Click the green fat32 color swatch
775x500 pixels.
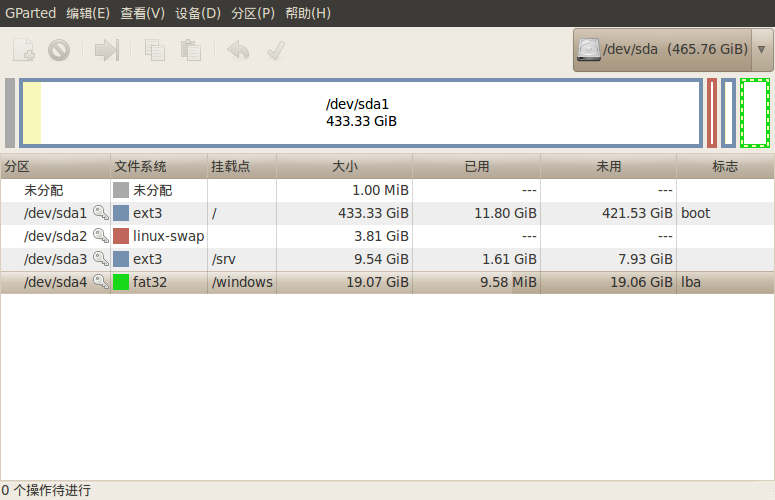[121, 282]
